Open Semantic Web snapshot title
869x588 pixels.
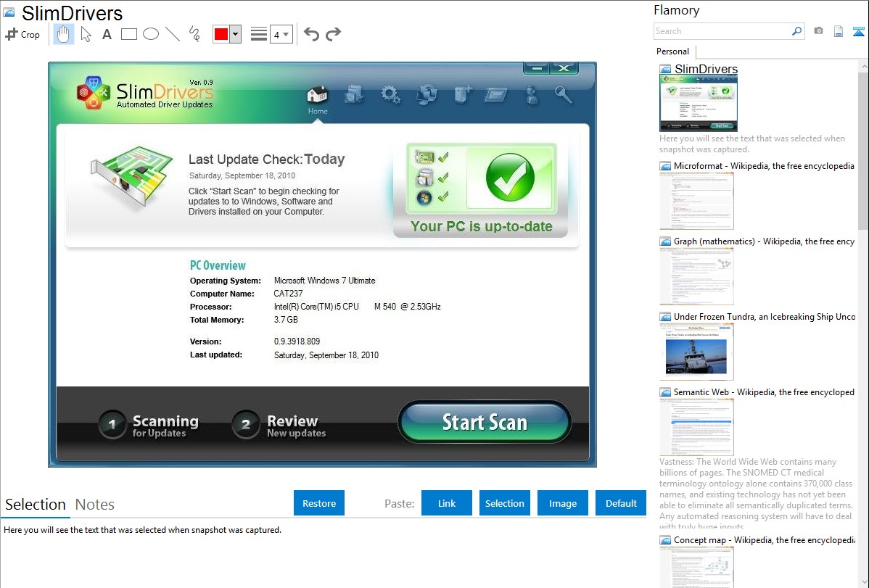pos(764,392)
